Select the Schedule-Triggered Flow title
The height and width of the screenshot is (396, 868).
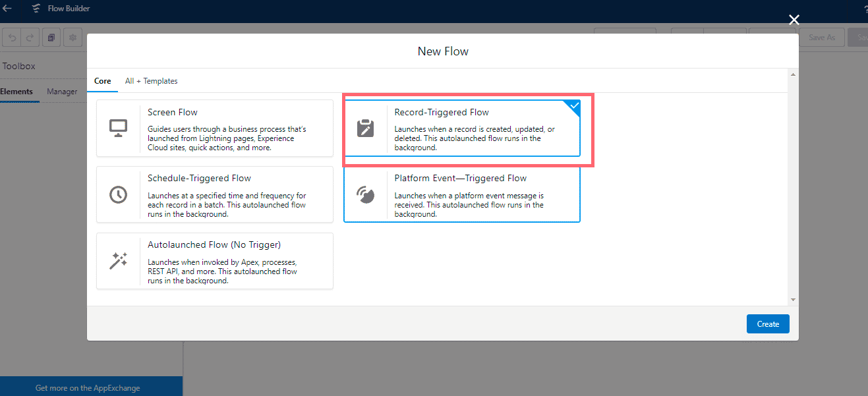tap(199, 178)
